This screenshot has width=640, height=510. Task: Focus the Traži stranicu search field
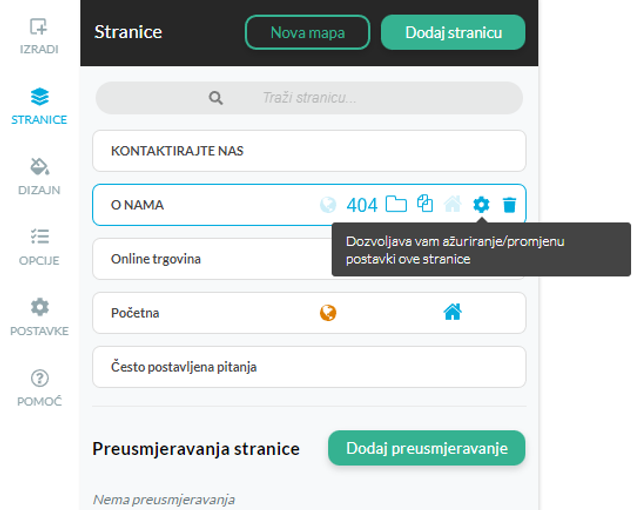309,98
